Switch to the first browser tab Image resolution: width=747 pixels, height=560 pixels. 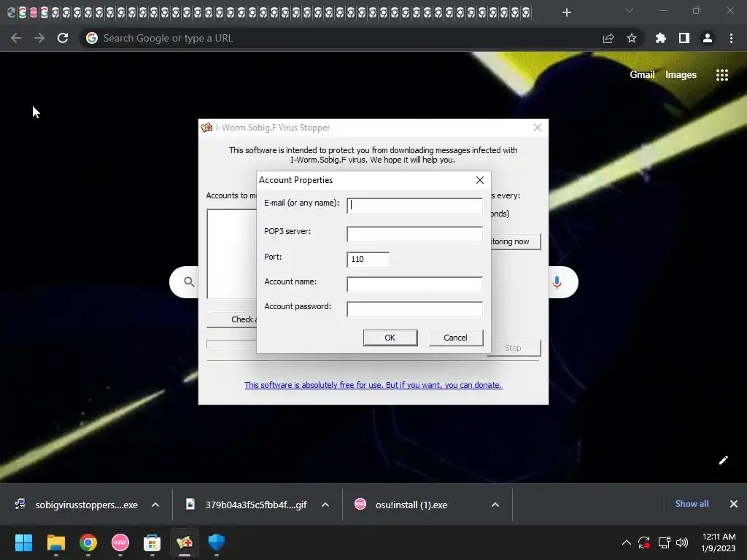click(x=12, y=12)
